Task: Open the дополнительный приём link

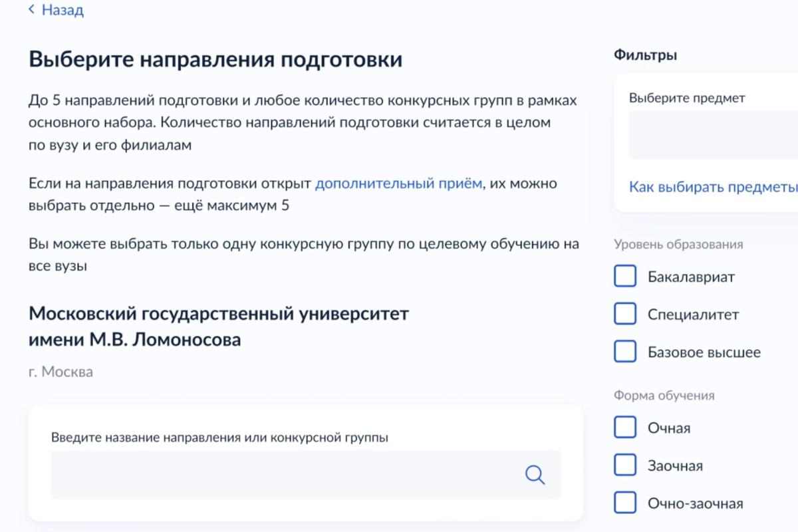Action: pyautogui.click(x=398, y=184)
